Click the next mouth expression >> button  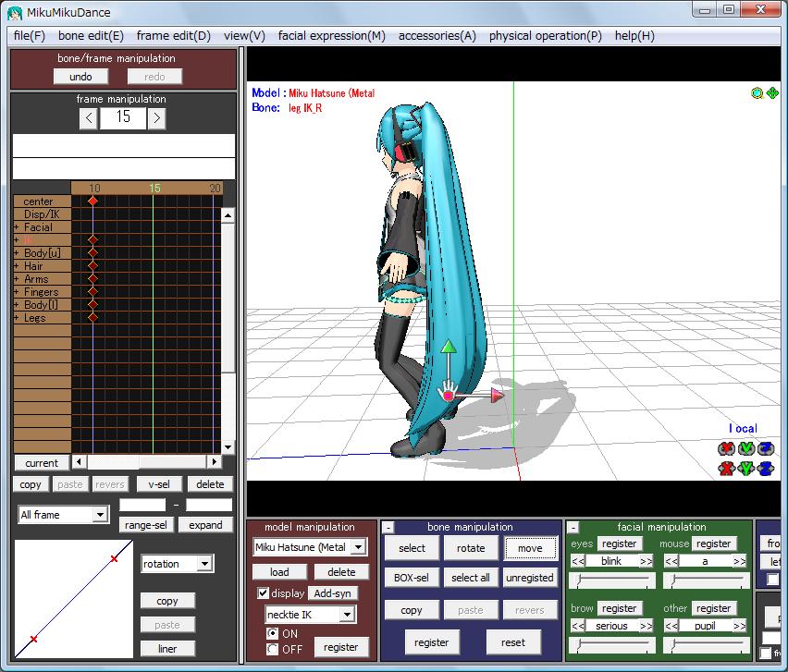[739, 561]
